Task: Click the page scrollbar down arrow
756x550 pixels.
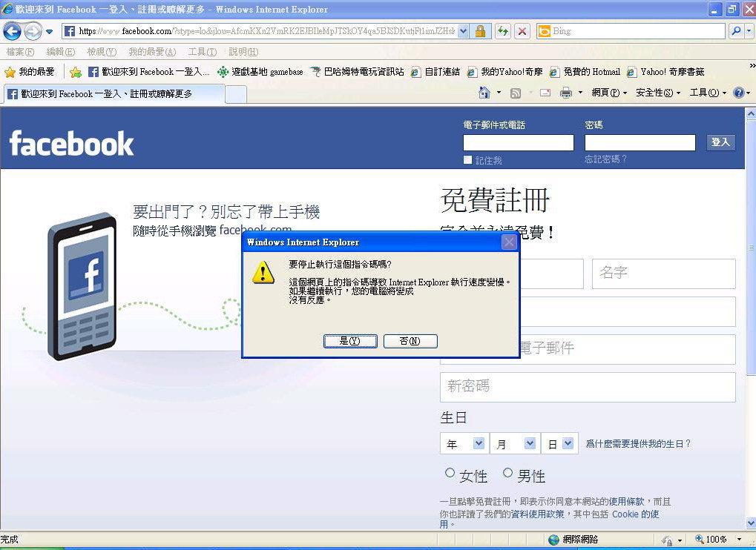Action: [751, 523]
